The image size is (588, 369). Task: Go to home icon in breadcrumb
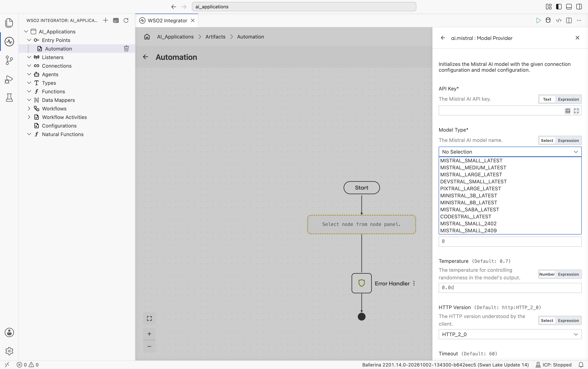point(147,37)
